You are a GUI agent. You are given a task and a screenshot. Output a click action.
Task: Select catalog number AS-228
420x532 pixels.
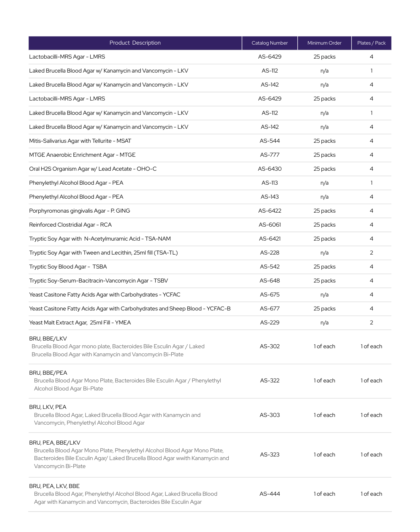(270, 253)
